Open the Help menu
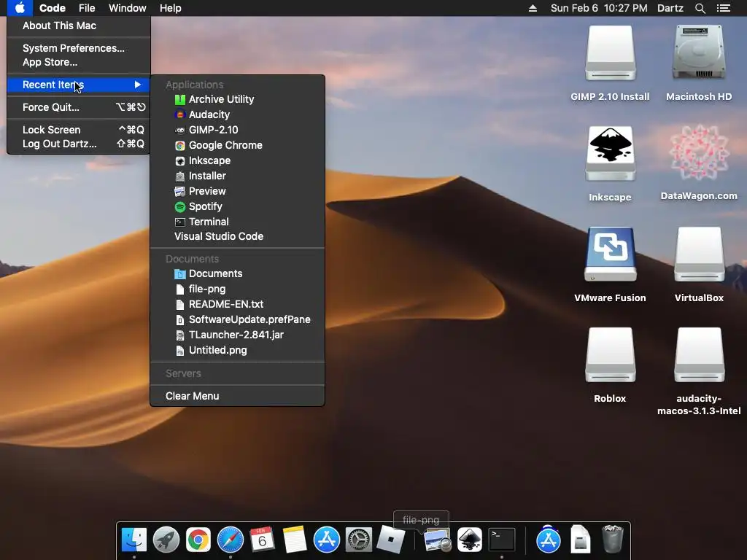Image resolution: width=747 pixels, height=560 pixels. 170,8
